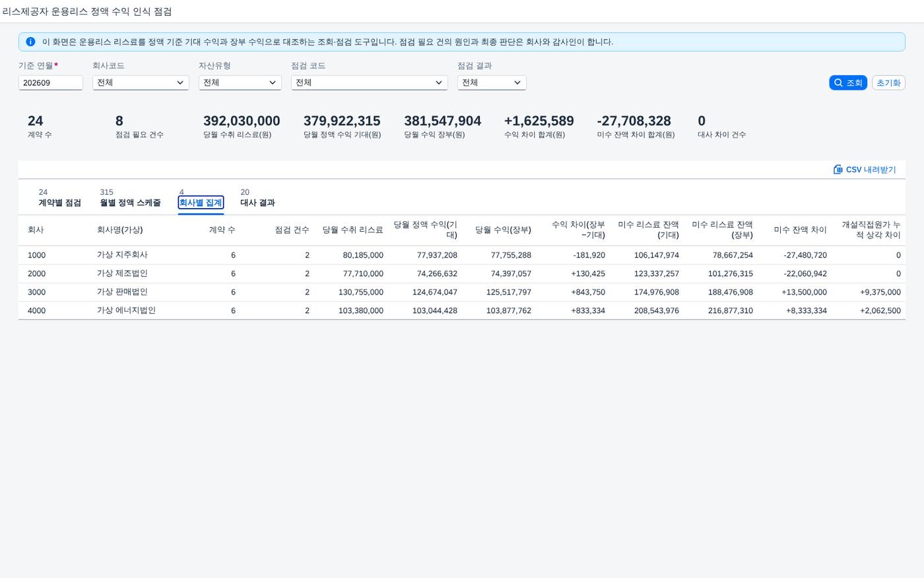
Task: Select company code 2000 cell
Action: [x=36, y=273]
